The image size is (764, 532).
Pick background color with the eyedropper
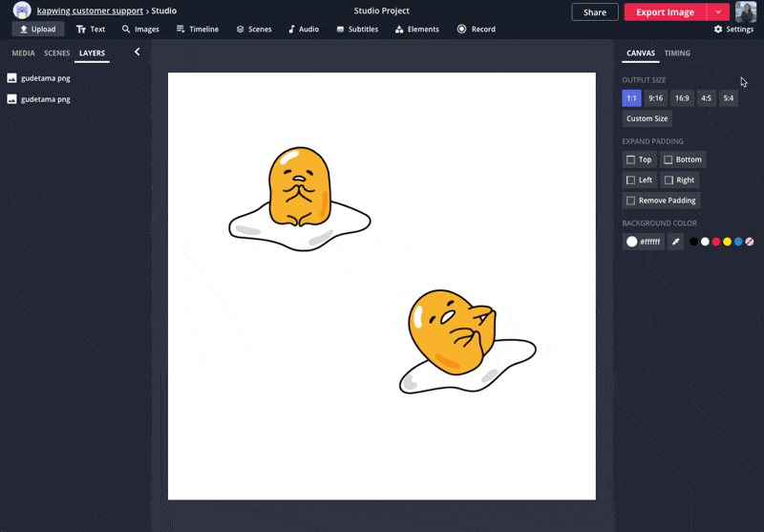(676, 242)
